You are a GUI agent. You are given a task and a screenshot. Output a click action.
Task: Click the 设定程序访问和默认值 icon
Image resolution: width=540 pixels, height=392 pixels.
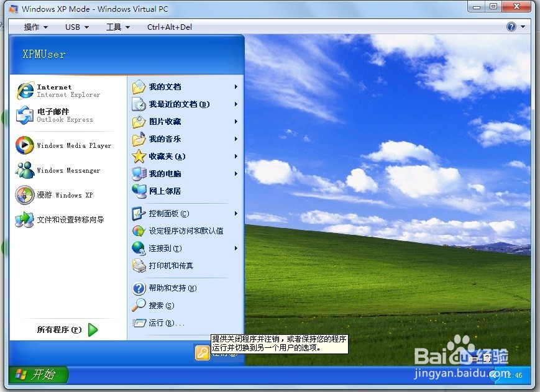tap(139, 230)
